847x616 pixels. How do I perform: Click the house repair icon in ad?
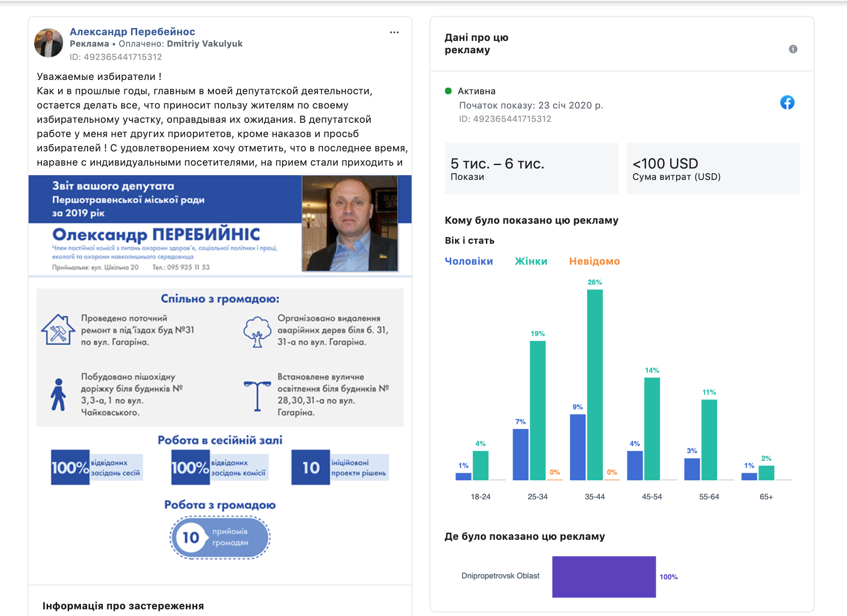[58, 329]
